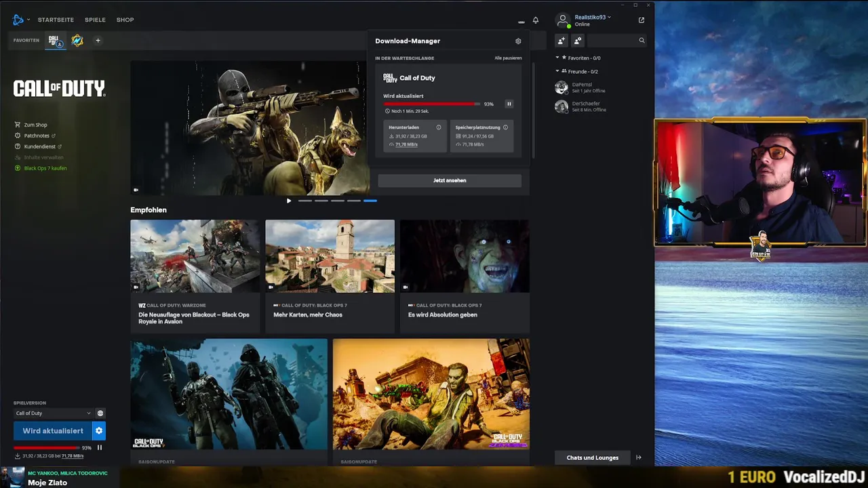Open the Es wird Absolution geben card
The image size is (868, 488).
tap(465, 276)
